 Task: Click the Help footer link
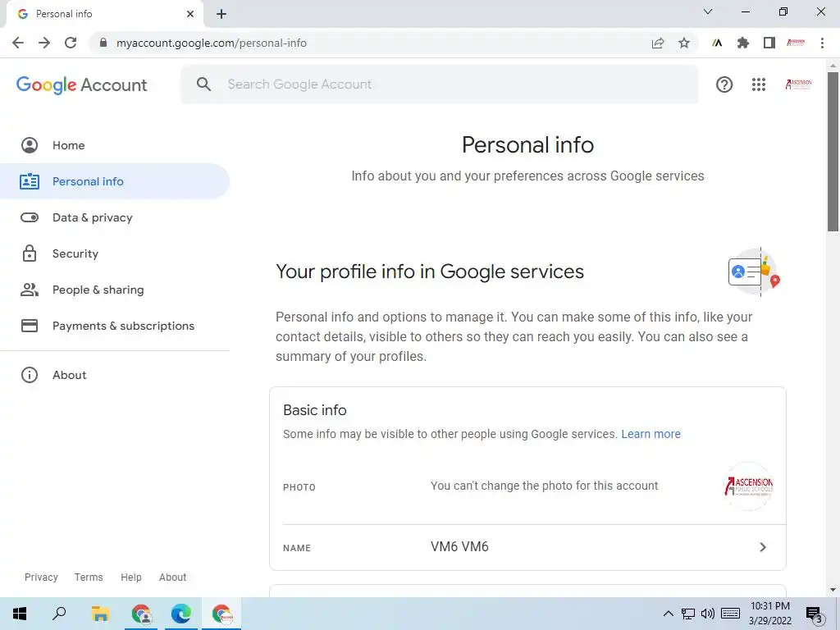click(130, 577)
